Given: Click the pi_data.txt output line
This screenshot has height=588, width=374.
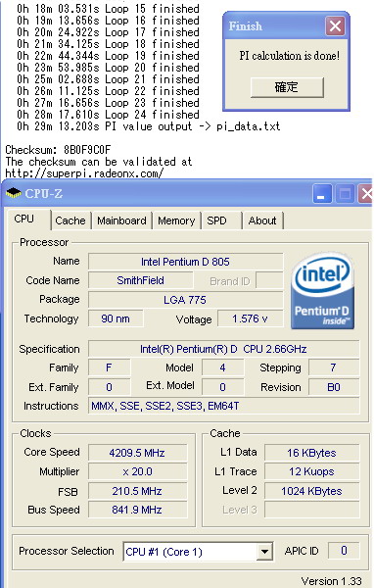Looking at the screenshot, I should pyautogui.click(x=149, y=126).
